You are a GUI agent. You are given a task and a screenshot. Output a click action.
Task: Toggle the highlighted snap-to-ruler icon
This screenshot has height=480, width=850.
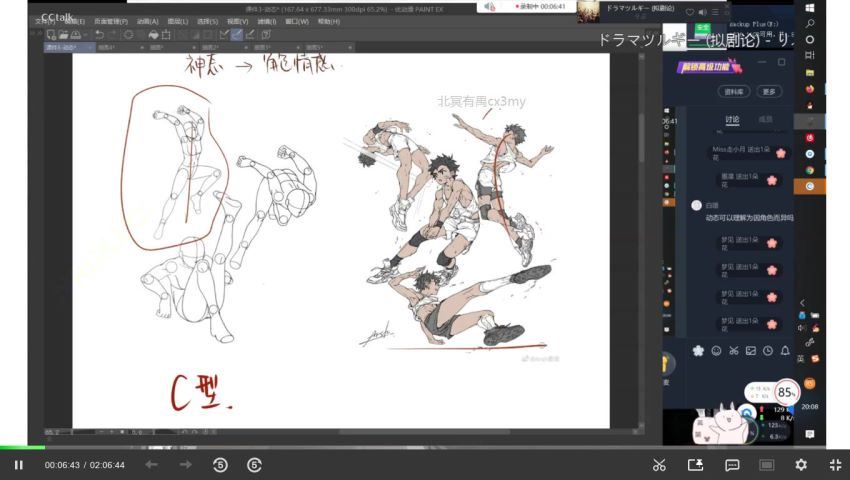[x=237, y=35]
